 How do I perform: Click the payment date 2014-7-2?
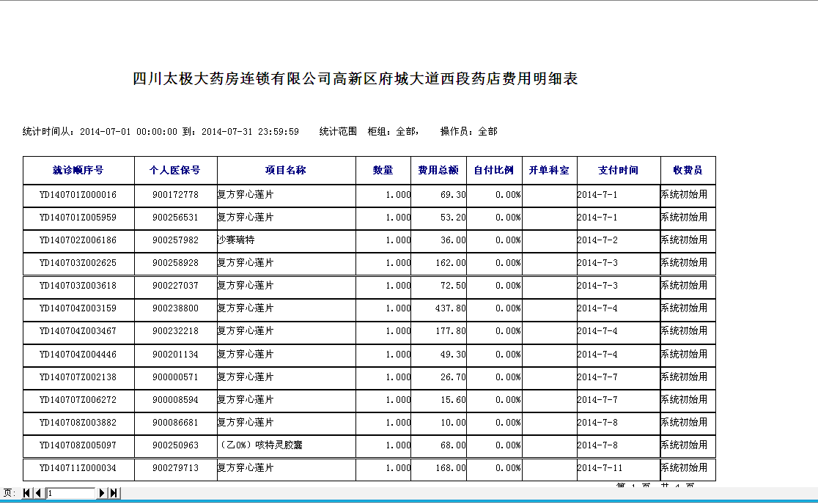(597, 240)
